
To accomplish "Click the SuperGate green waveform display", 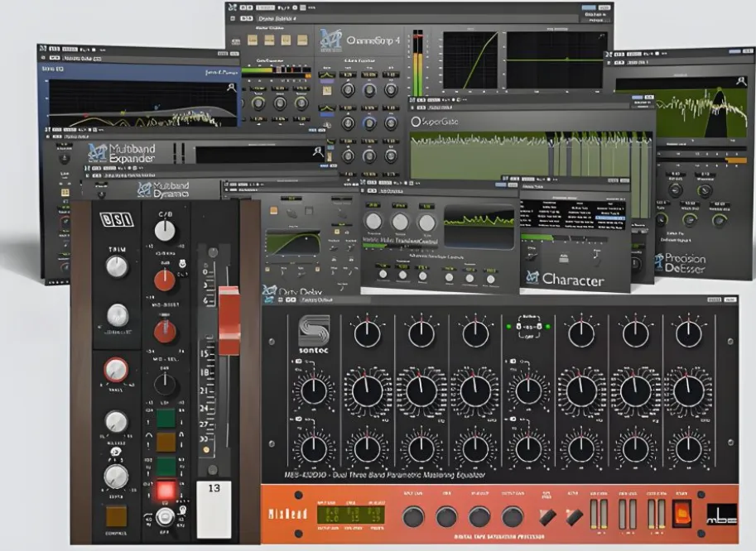I will pos(530,156).
